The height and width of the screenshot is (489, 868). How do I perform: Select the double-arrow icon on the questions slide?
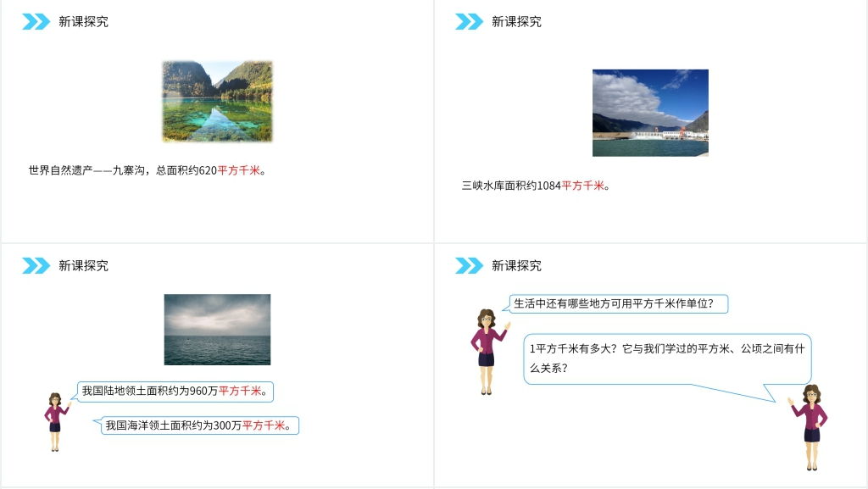[469, 266]
